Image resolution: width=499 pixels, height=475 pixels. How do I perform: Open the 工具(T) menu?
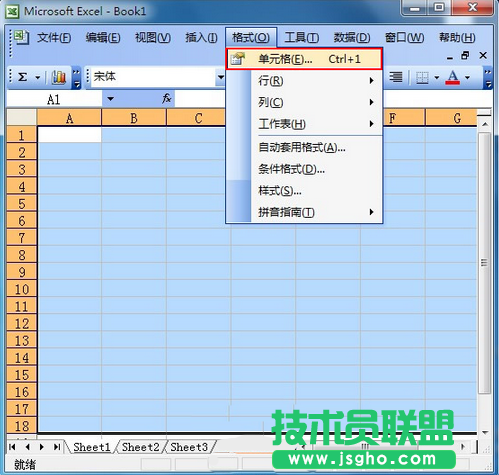[x=302, y=38]
